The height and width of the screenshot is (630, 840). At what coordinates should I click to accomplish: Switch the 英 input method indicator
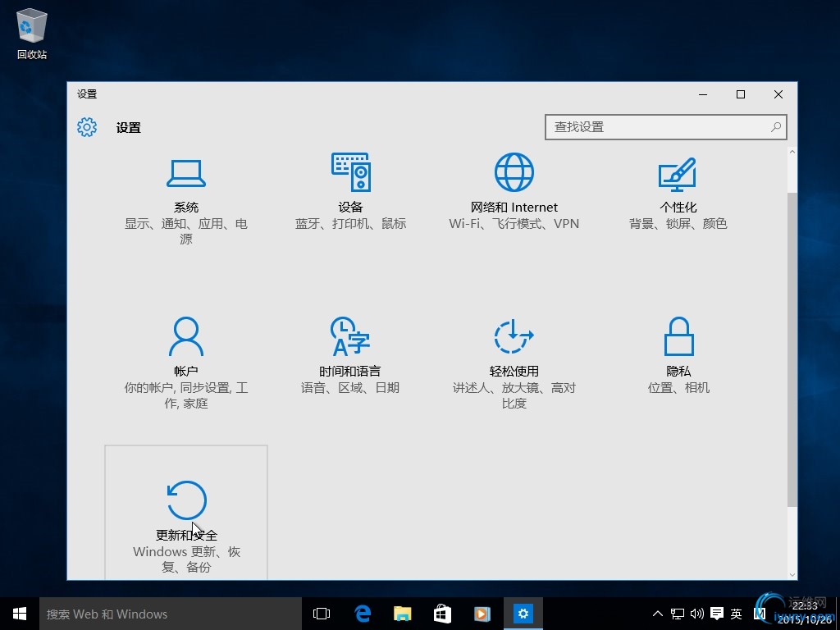point(736,614)
